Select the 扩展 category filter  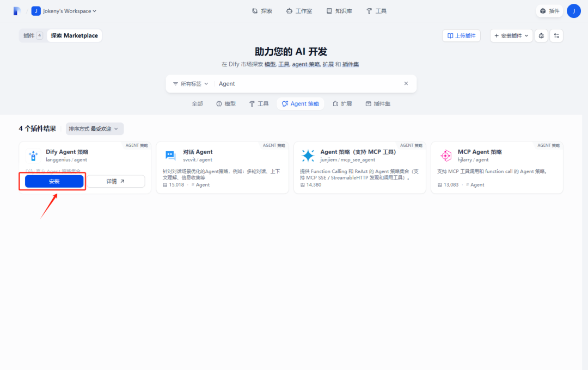point(342,104)
